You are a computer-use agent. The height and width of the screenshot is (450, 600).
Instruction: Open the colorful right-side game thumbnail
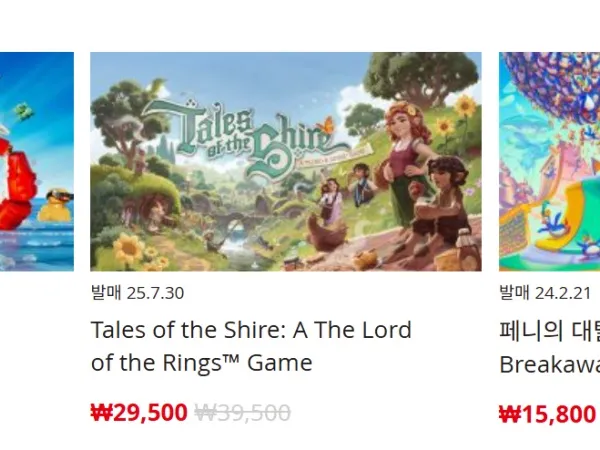(x=549, y=161)
